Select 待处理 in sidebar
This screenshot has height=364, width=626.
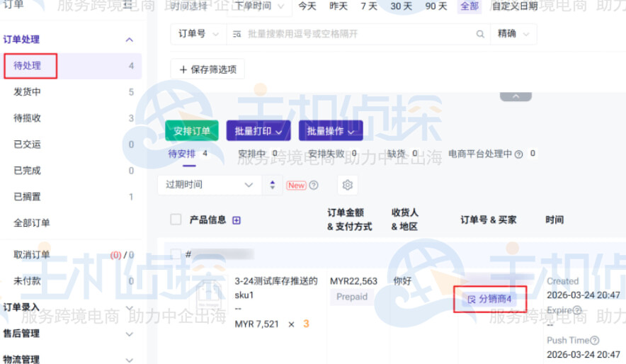(x=72, y=66)
